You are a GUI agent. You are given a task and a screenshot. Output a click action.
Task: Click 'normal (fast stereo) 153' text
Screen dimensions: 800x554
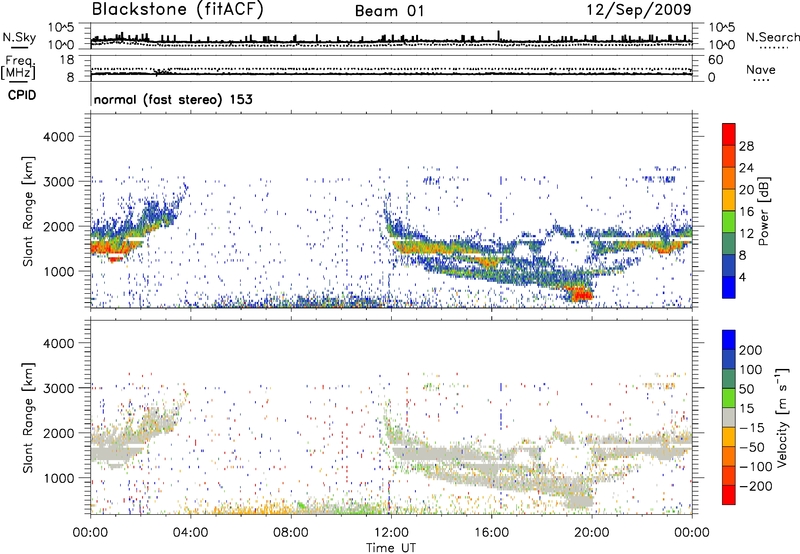(173, 99)
